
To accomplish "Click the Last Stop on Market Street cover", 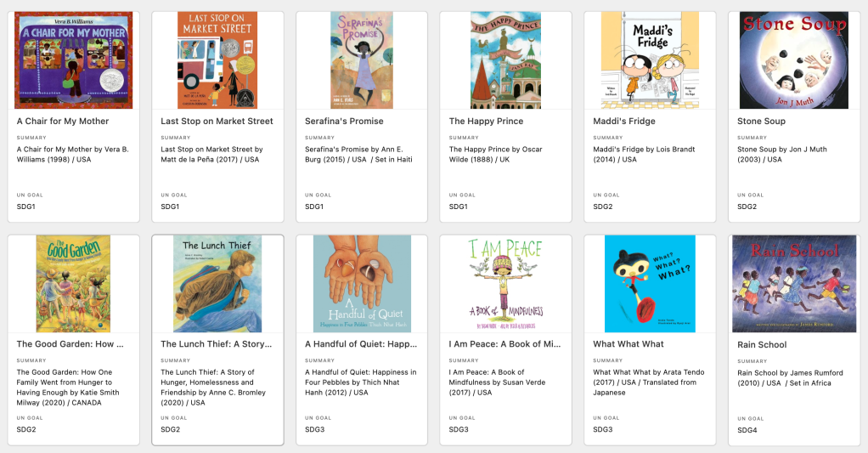I will 217,60.
